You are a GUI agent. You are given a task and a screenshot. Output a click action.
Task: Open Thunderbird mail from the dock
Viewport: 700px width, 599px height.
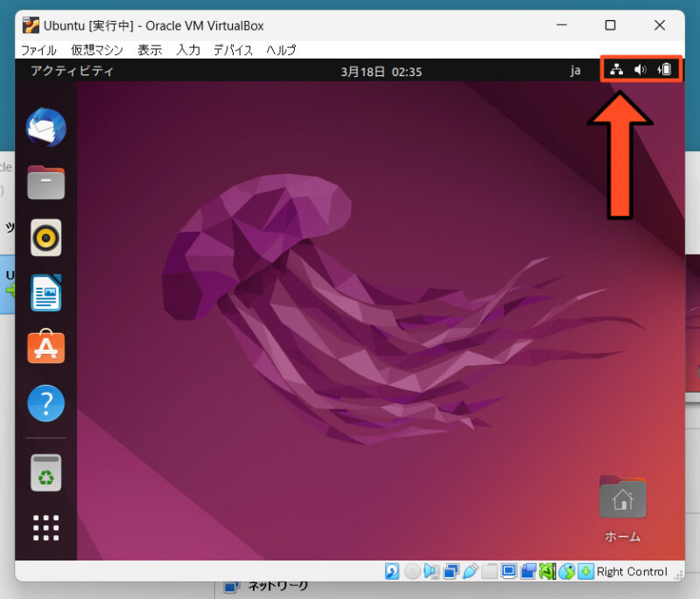(46, 127)
